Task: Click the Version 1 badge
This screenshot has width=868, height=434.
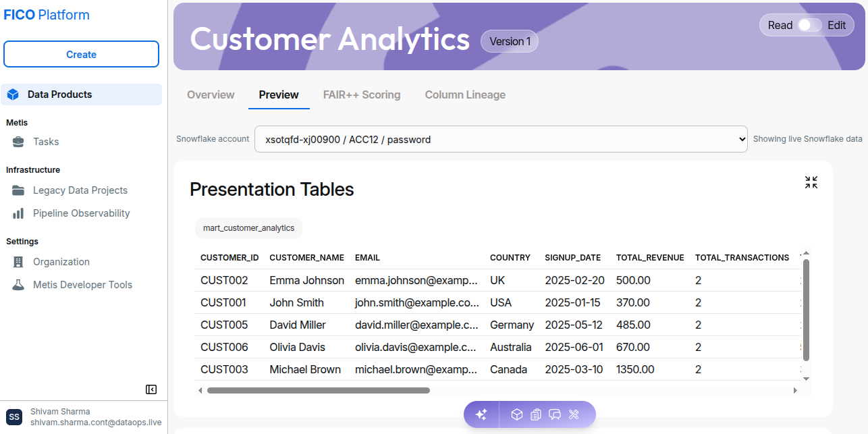Action: click(x=510, y=41)
